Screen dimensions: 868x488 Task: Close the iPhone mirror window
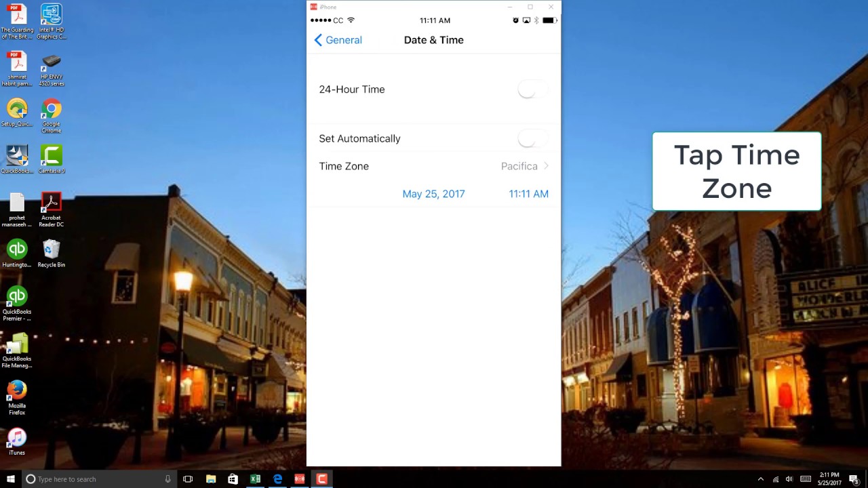(551, 7)
